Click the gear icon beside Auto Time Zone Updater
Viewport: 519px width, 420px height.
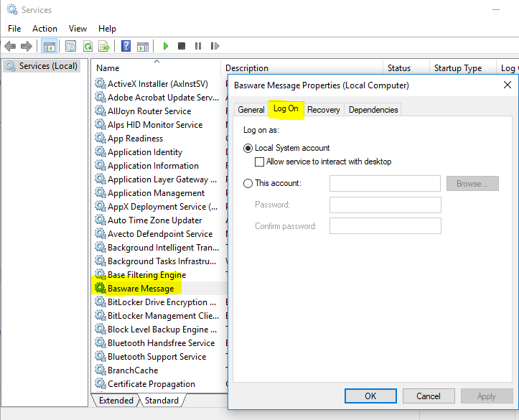pyautogui.click(x=100, y=220)
